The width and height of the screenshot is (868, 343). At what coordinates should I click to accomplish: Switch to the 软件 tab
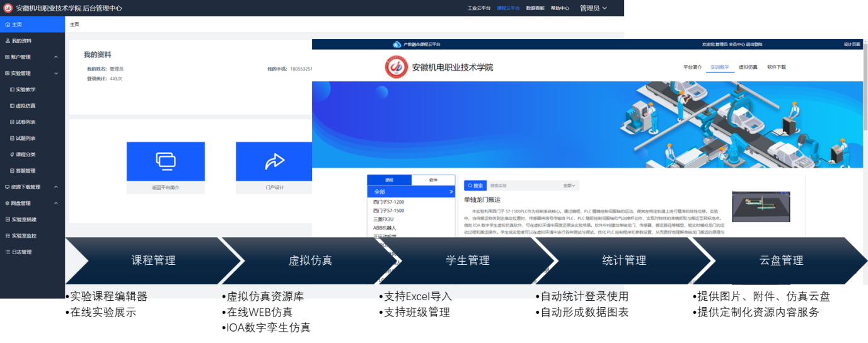click(x=433, y=180)
